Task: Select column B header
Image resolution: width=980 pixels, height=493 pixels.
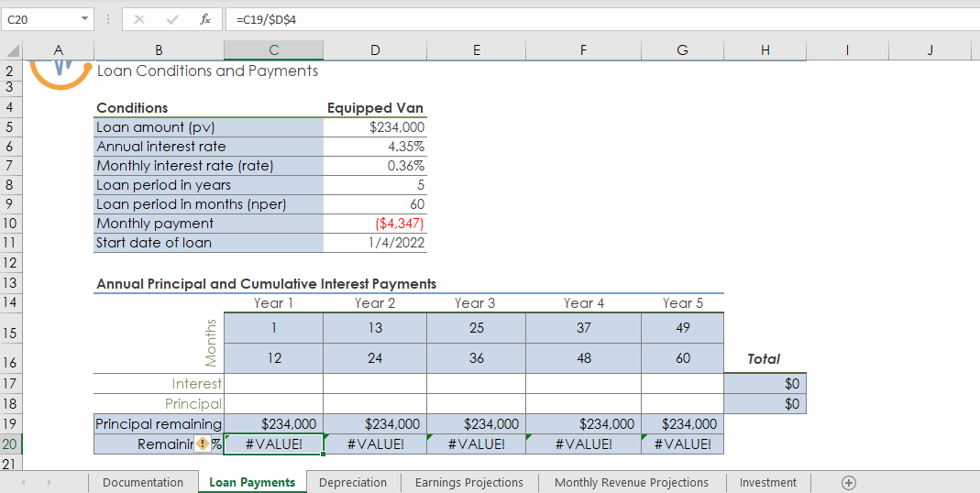Action: [159, 50]
